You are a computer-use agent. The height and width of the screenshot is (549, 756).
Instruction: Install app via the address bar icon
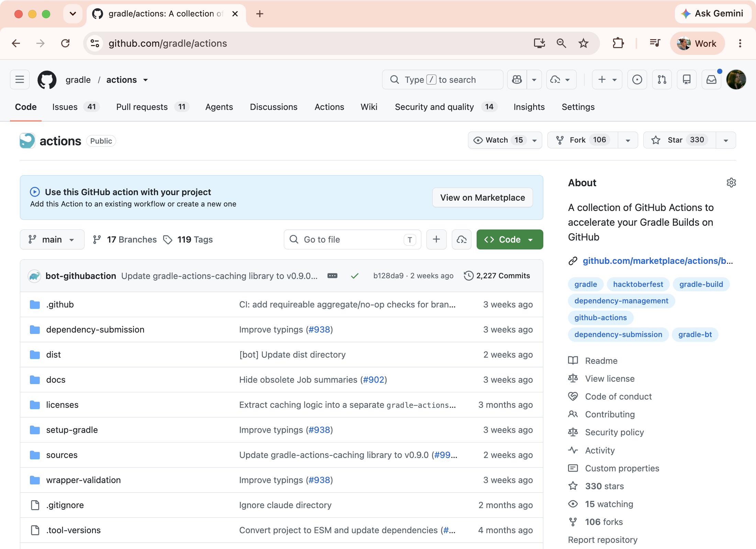[539, 43]
